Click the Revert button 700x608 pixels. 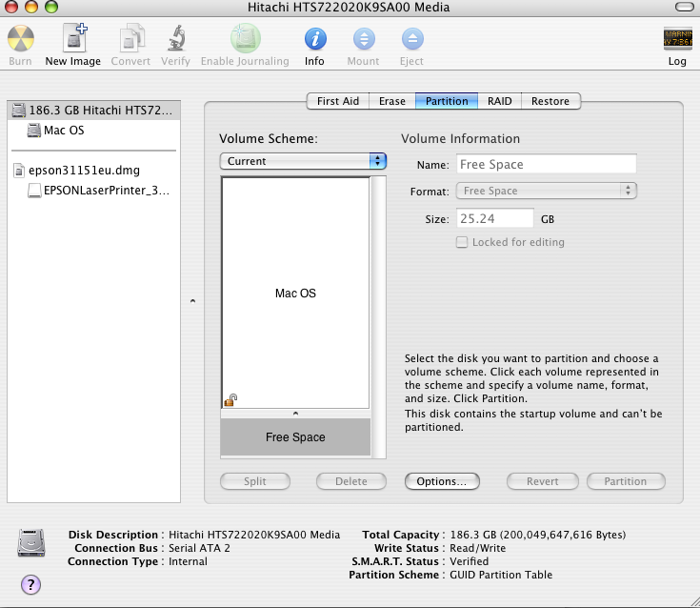tap(543, 481)
